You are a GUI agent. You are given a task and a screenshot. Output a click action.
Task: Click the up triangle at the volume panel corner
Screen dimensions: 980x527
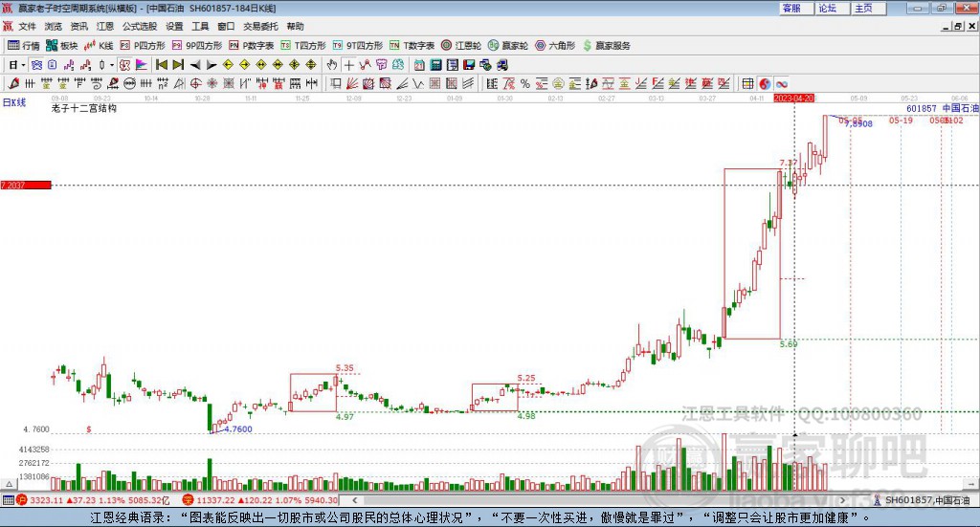coord(10,484)
